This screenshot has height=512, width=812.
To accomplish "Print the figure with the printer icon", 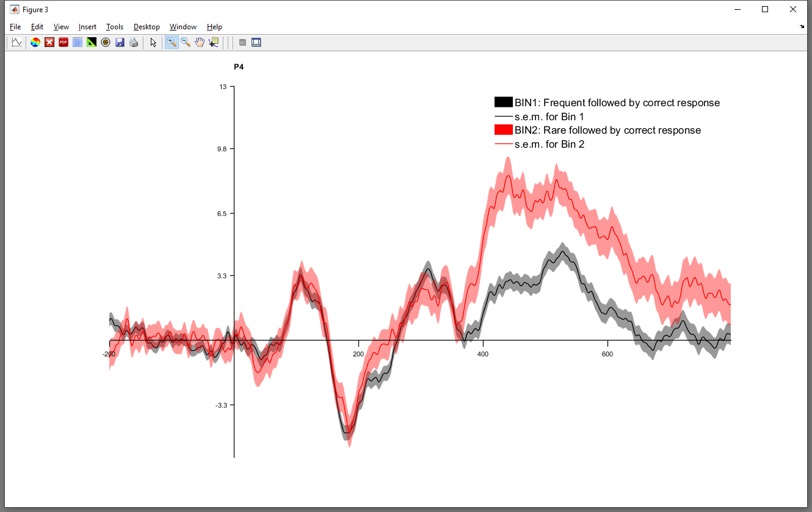I will 134,42.
